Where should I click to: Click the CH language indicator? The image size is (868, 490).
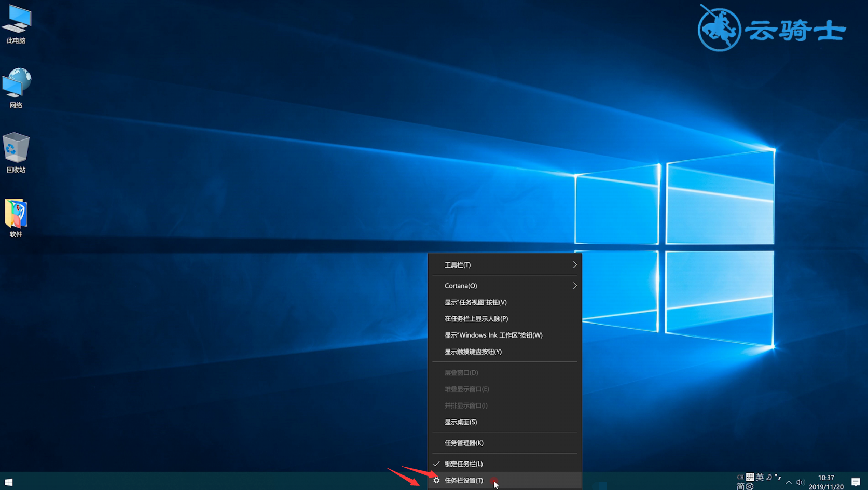(x=740, y=477)
